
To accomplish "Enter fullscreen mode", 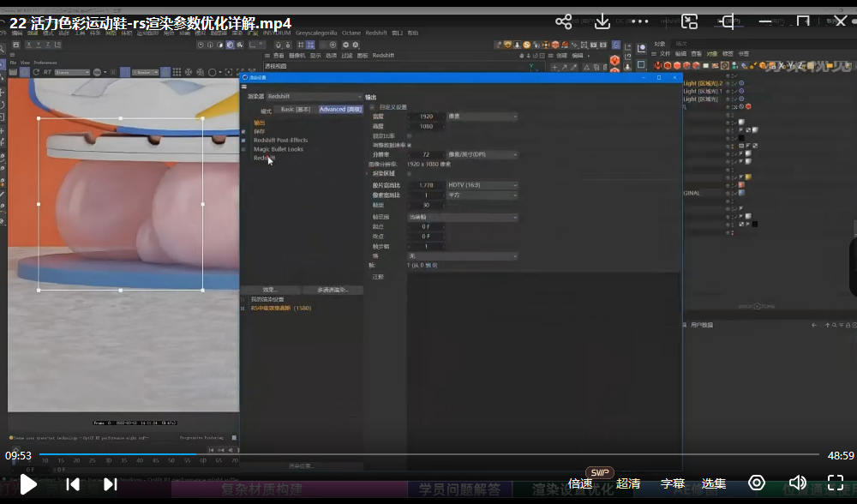I will click(x=836, y=483).
